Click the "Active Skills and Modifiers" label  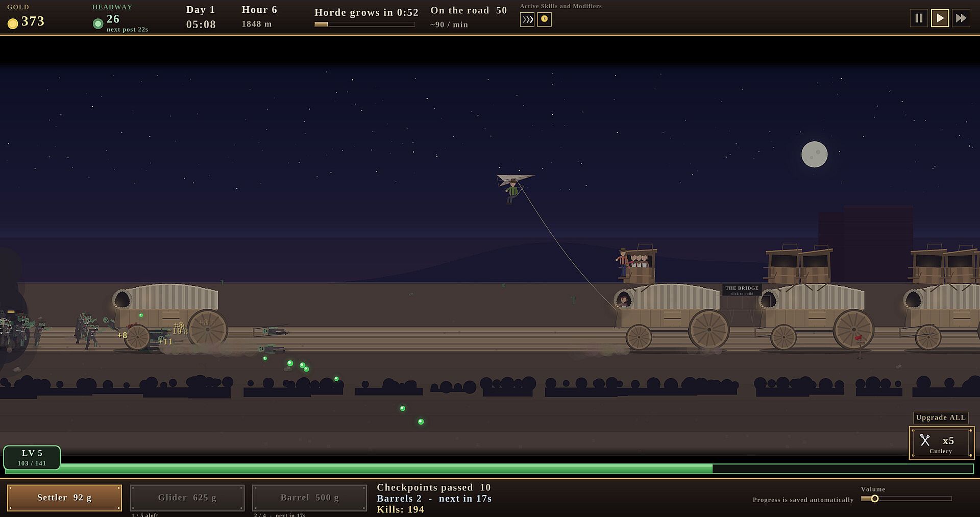(x=561, y=6)
